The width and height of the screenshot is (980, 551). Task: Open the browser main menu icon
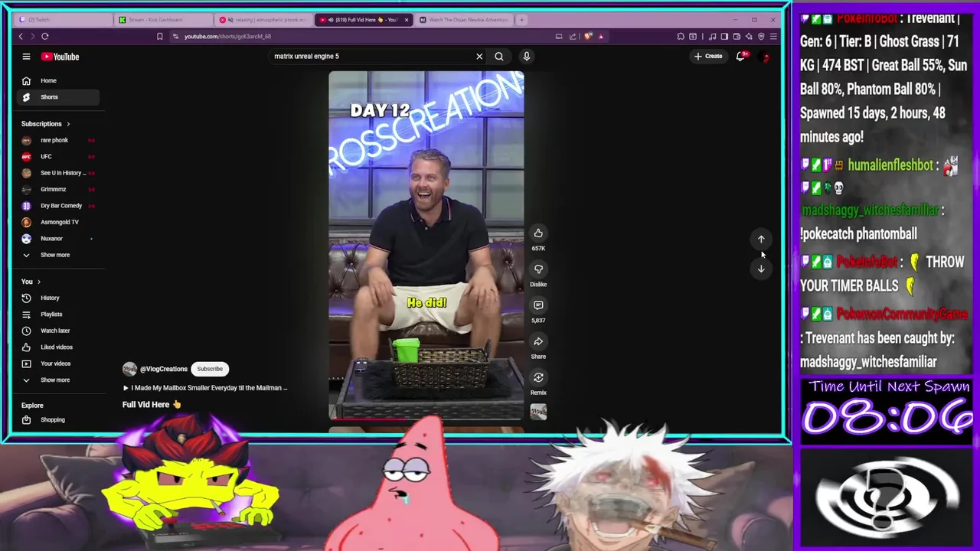[x=773, y=36]
